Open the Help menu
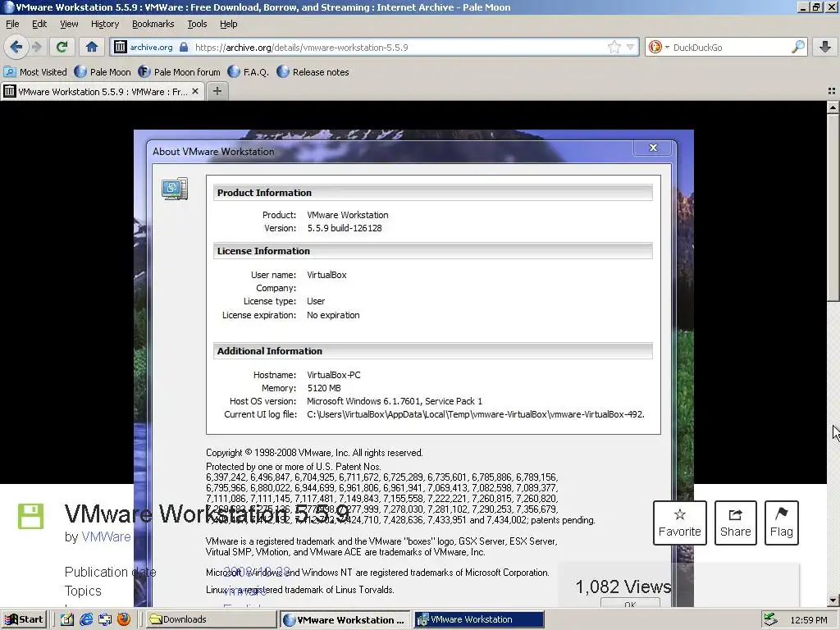The image size is (840, 630). coord(229,24)
